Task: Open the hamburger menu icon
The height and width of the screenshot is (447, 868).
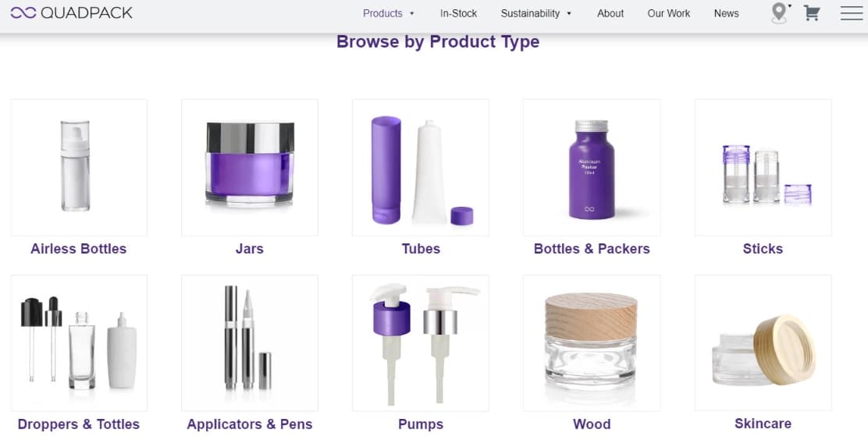Action: point(852,13)
